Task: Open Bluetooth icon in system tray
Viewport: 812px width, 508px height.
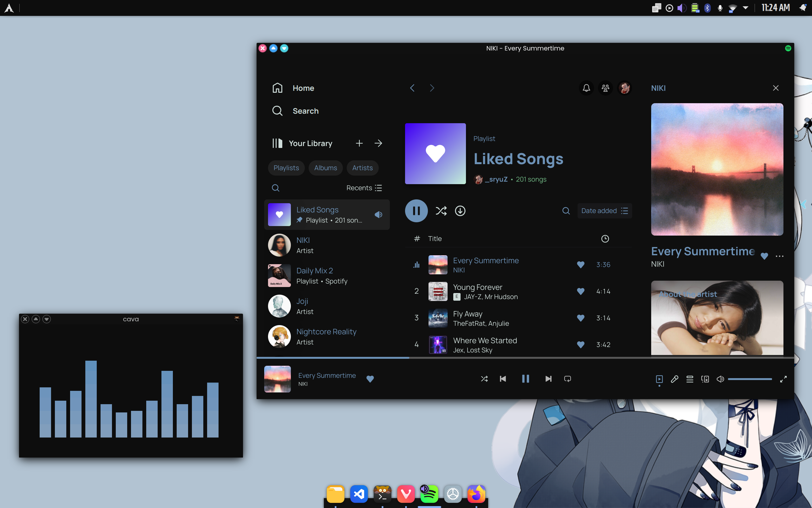Action: [x=707, y=8]
